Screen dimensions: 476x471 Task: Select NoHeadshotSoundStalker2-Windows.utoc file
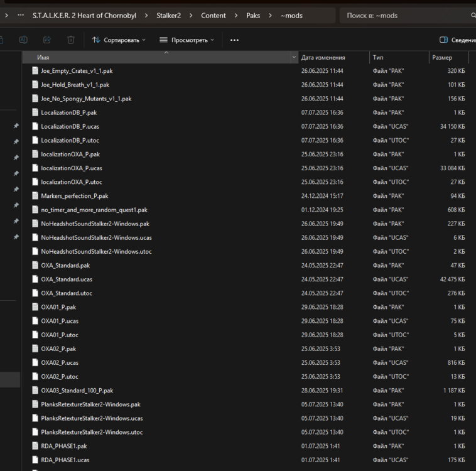[x=96, y=252]
